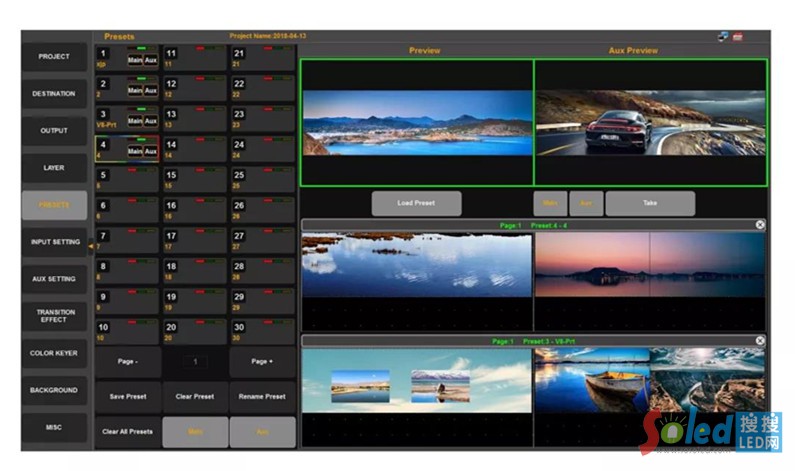795x471 pixels.
Task: Click the network connection icon at top right
Action: (x=723, y=37)
